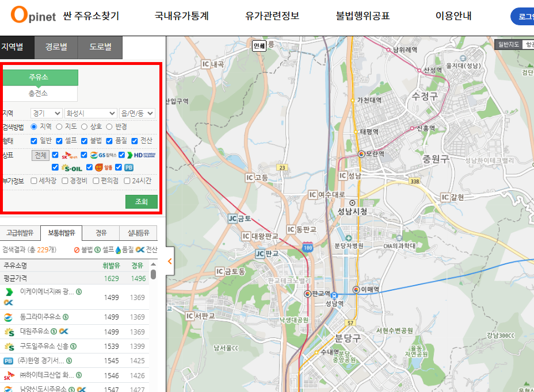The image size is (534, 392).
Task: Uncheck the 셀프 filter checkbox
Action: coord(58,140)
